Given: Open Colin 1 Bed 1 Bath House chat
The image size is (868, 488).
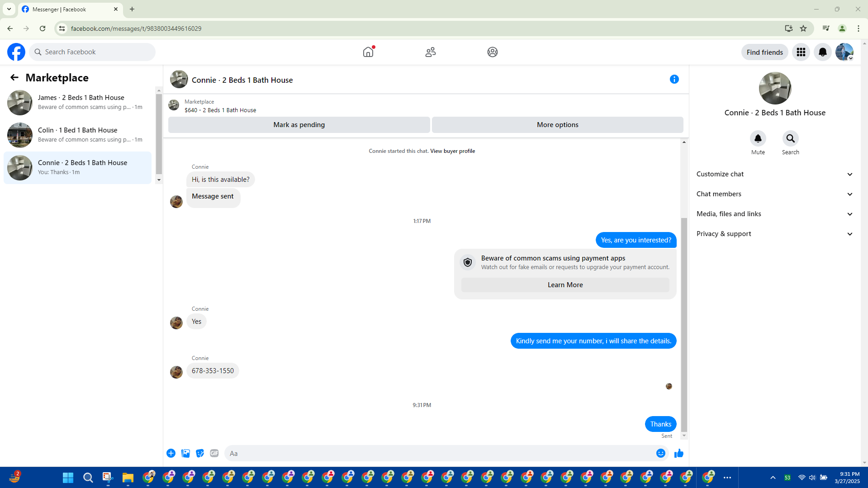Looking at the screenshot, I should [x=78, y=135].
